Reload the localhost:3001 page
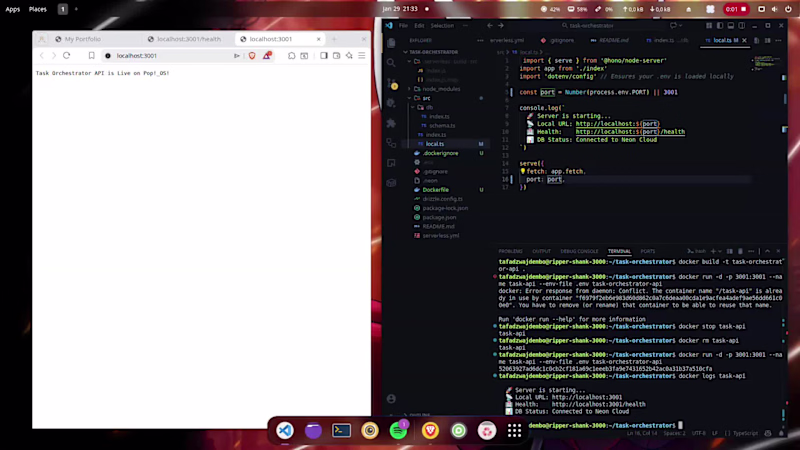800x450 pixels. click(x=66, y=56)
